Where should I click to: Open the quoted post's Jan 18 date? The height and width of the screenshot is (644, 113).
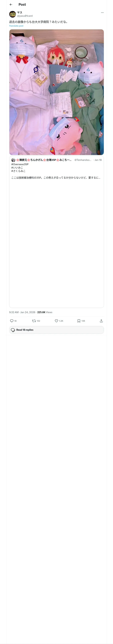pyautogui.click(x=98, y=160)
